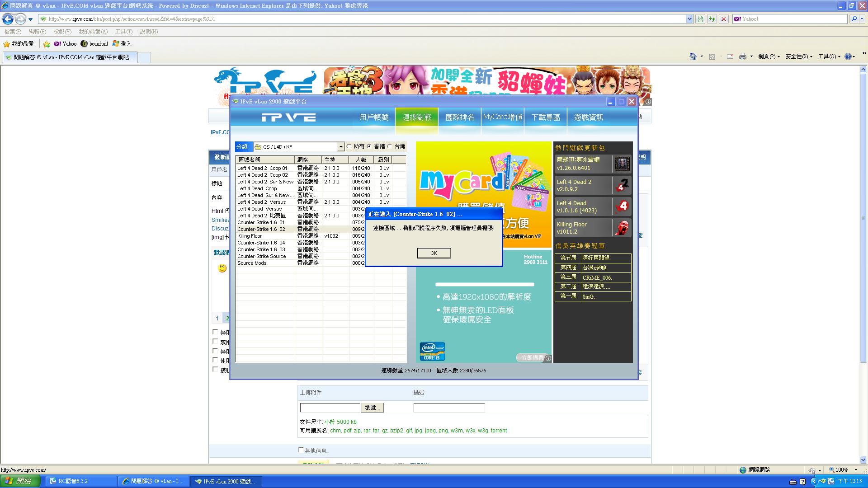This screenshot has width=868, height=488.
Task: Expand the address bar URL dropdown
Action: click(689, 19)
